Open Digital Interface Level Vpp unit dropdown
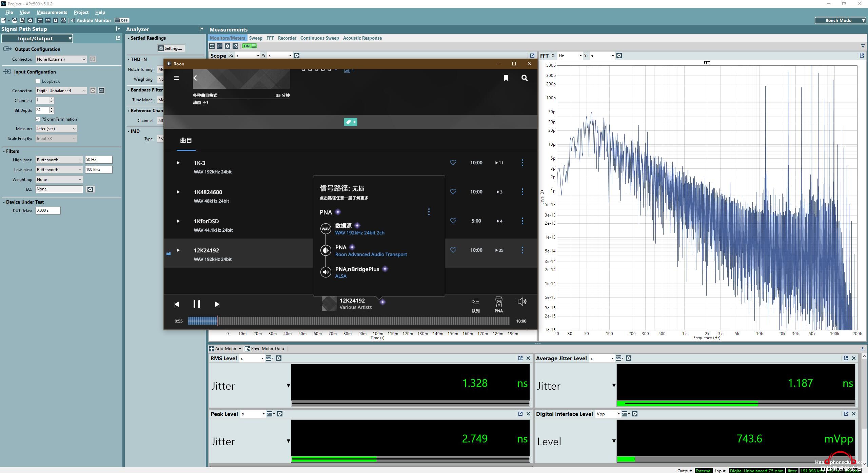Viewport: 868px width, 473px height. point(608,414)
